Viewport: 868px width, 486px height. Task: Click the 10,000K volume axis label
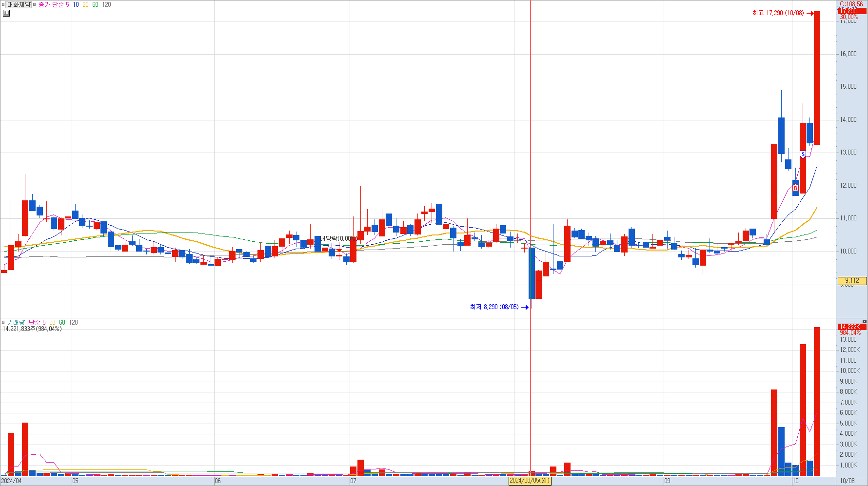[849, 371]
